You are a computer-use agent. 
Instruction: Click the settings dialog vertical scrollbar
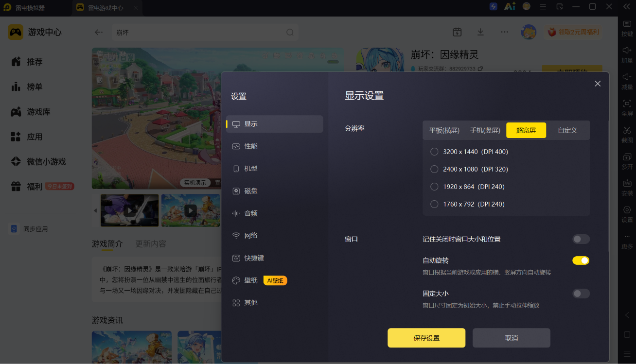[x=608, y=186]
